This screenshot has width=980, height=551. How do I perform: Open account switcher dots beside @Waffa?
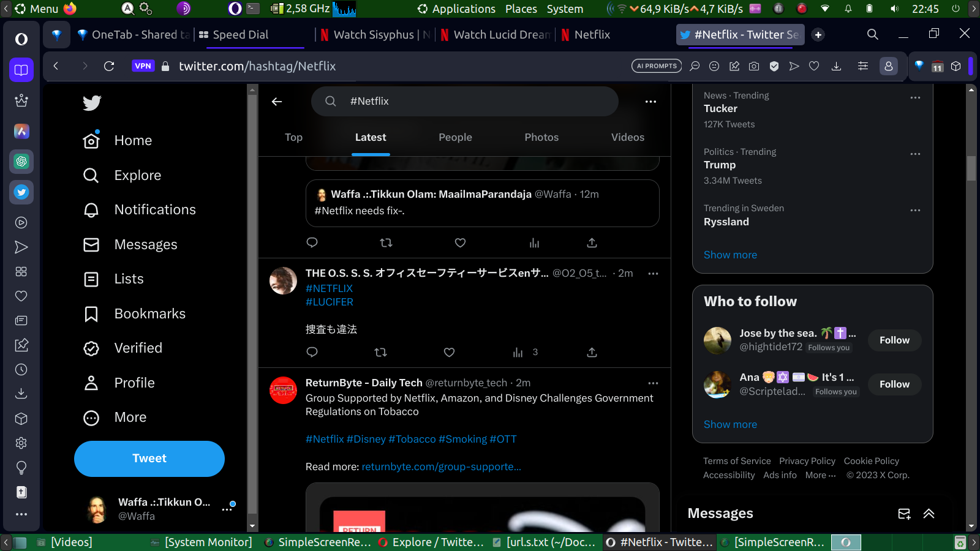pos(227,509)
